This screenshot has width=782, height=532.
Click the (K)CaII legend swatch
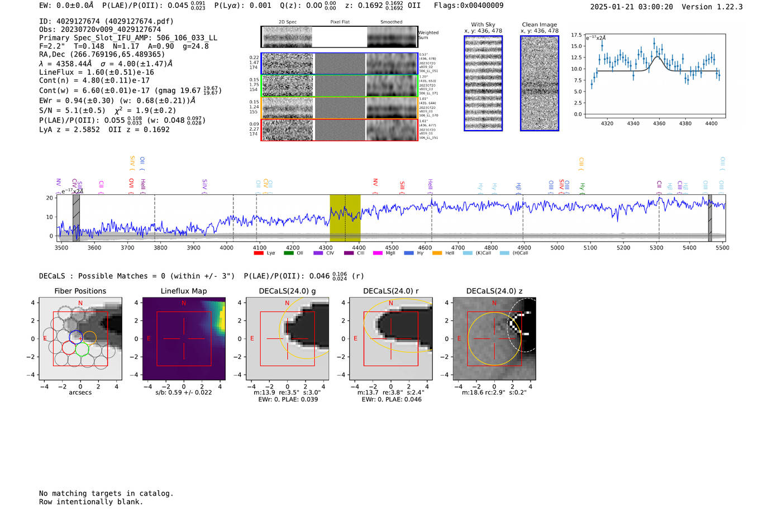pos(468,253)
